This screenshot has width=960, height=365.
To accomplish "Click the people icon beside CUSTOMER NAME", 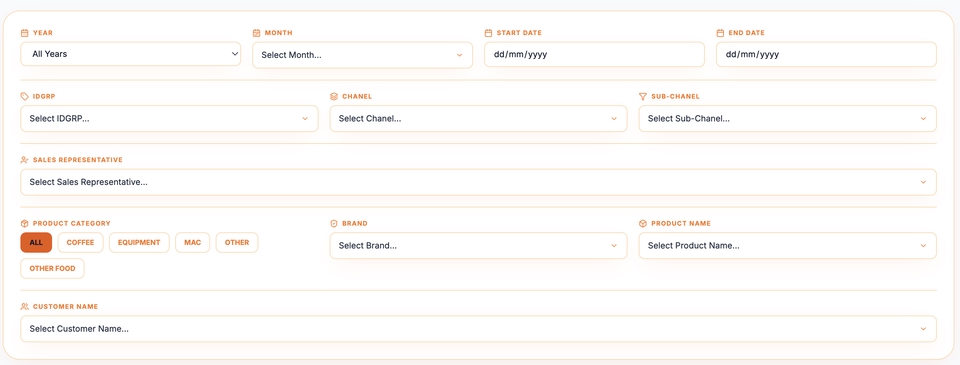I will click(24, 306).
